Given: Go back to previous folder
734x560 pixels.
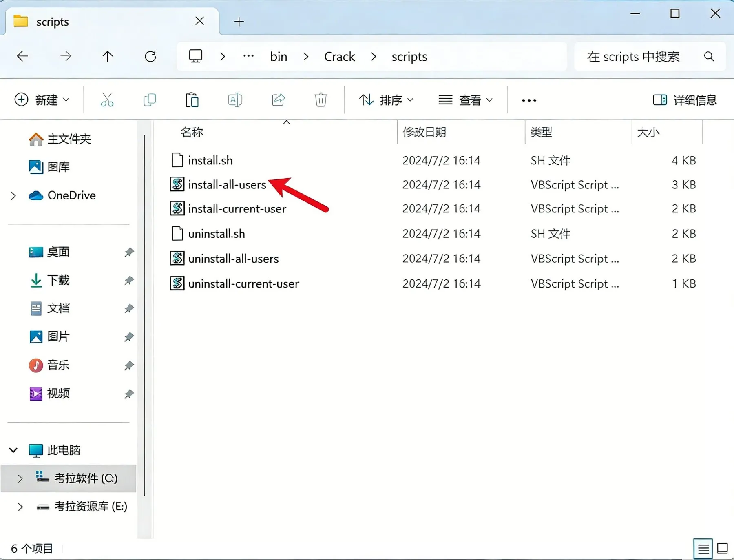Looking at the screenshot, I should pyautogui.click(x=22, y=56).
